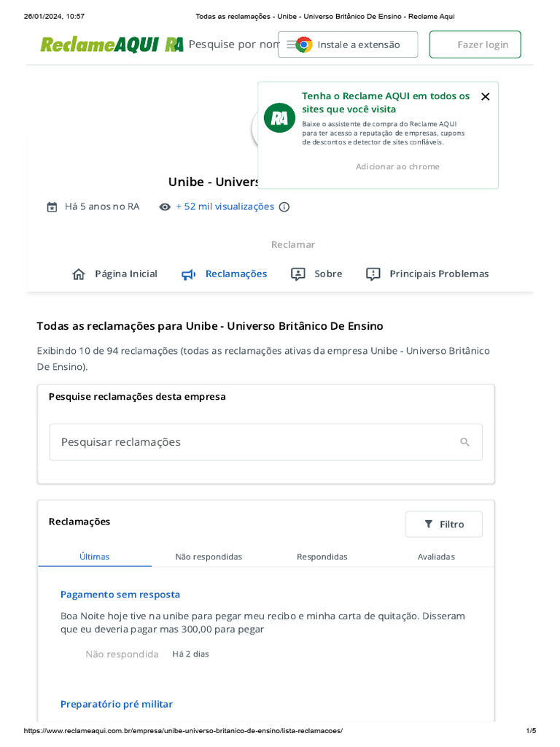Select the Avaliadas tab
This screenshot has width=560, height=747.
pos(436,557)
